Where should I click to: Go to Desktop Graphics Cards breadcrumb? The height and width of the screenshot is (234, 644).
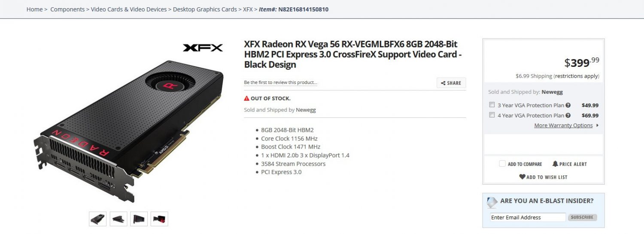[x=205, y=9]
